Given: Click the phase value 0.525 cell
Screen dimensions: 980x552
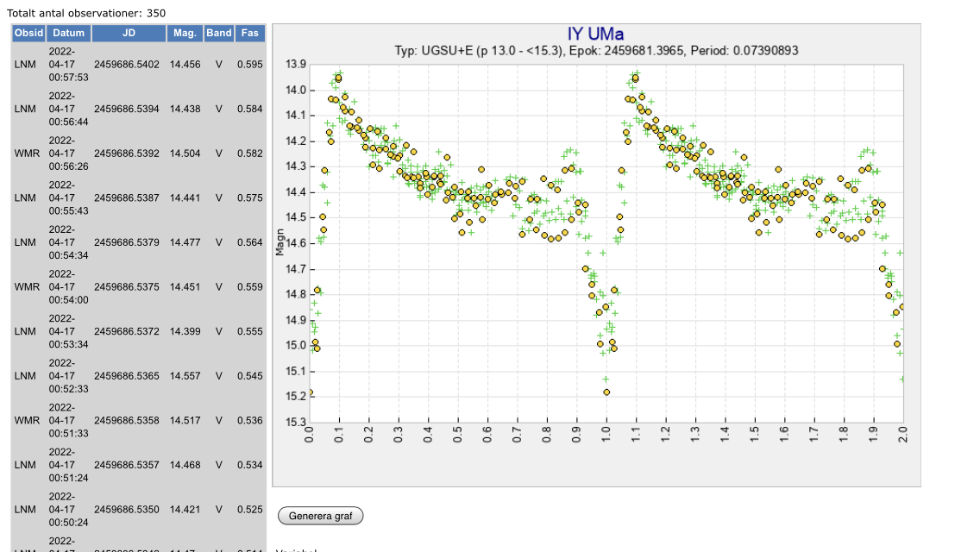Looking at the screenshot, I should coord(249,510).
